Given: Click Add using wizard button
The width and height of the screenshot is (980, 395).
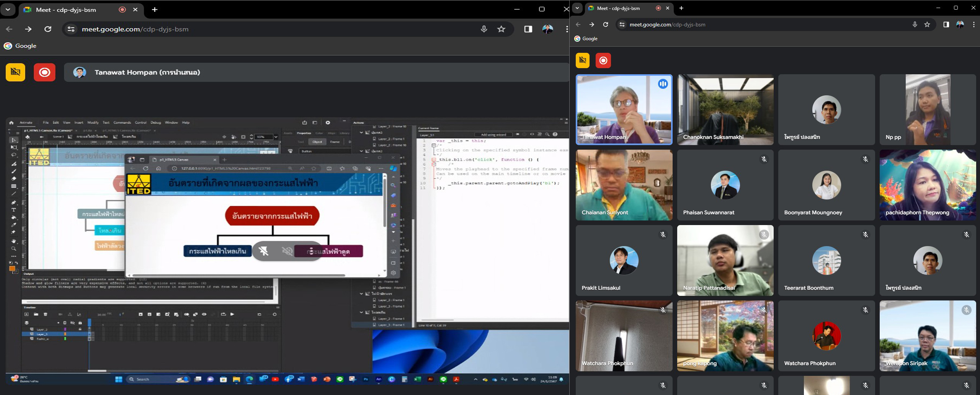Looking at the screenshot, I should click(x=493, y=134).
